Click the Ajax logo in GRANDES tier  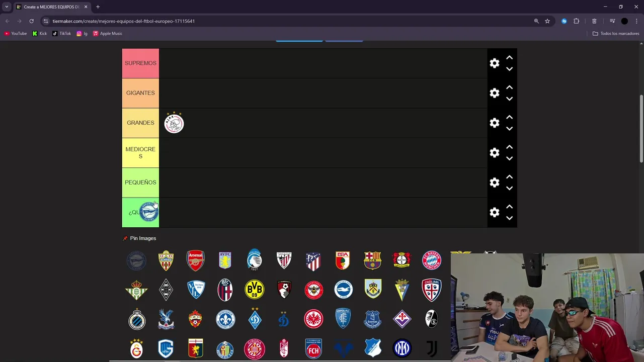click(174, 123)
